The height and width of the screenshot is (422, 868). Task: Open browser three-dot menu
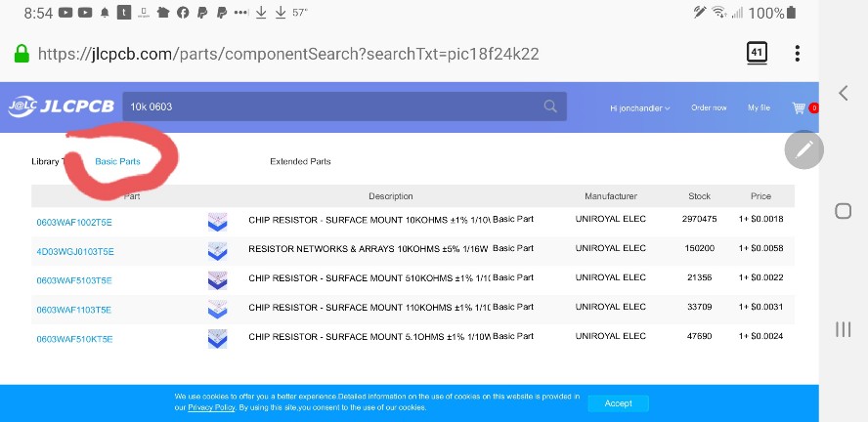point(798,53)
